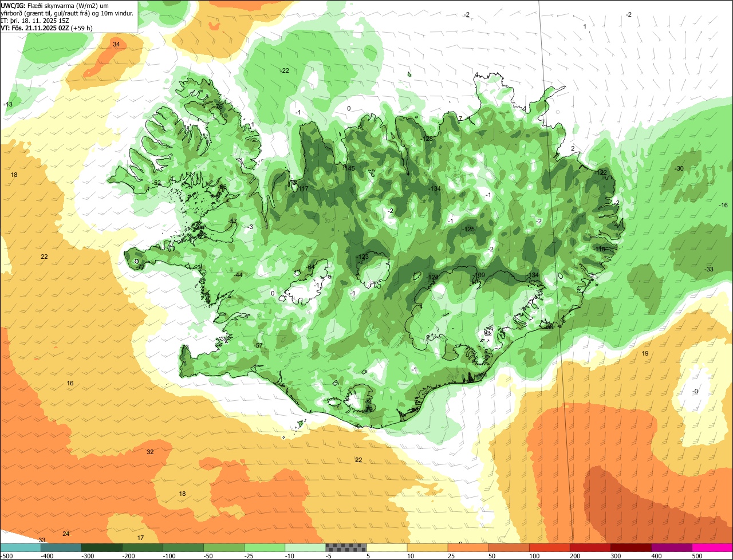Screen dimensions: 733x560
Task: Click the '-30' value over the eastern sea
Action: point(679,168)
